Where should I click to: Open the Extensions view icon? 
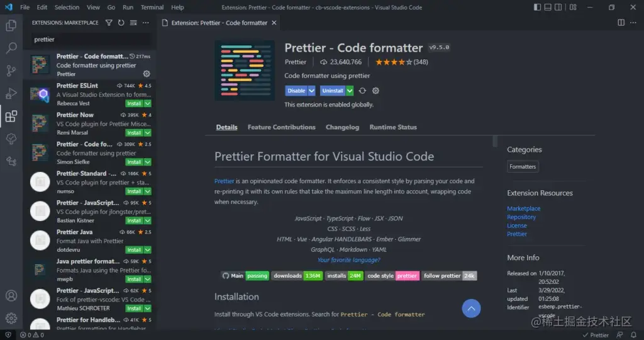coord(11,116)
